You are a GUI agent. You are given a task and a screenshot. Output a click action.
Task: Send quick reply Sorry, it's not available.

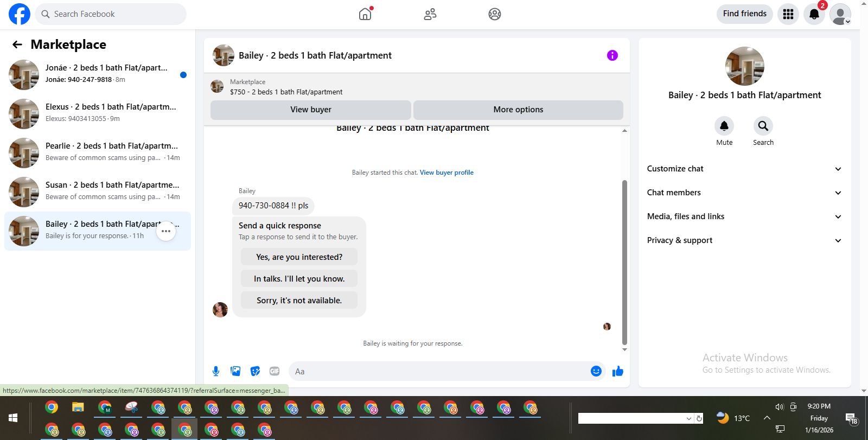(299, 301)
